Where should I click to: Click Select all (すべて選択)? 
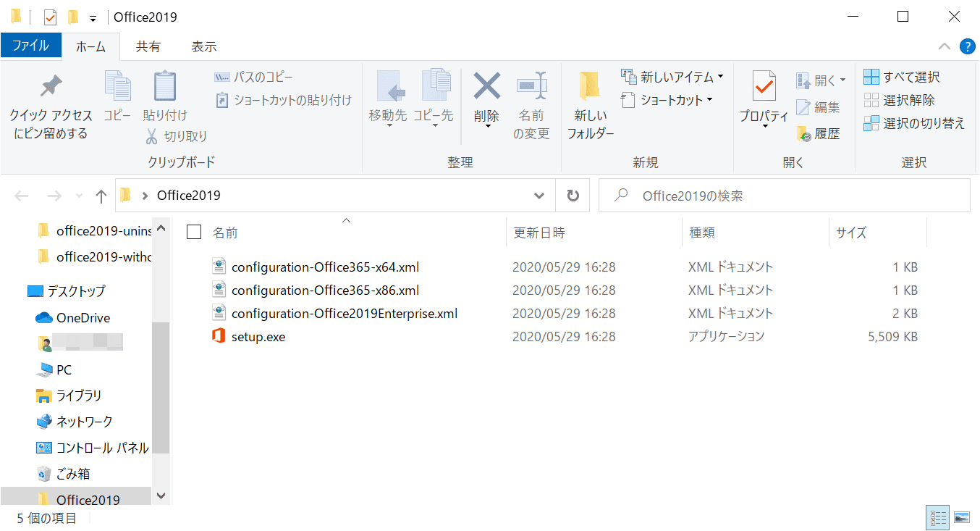[902, 77]
